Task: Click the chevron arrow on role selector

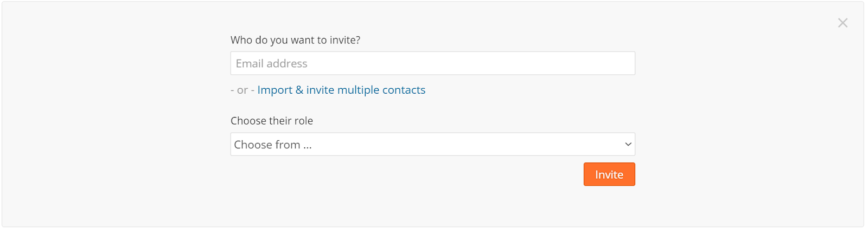Action: pyautogui.click(x=628, y=145)
